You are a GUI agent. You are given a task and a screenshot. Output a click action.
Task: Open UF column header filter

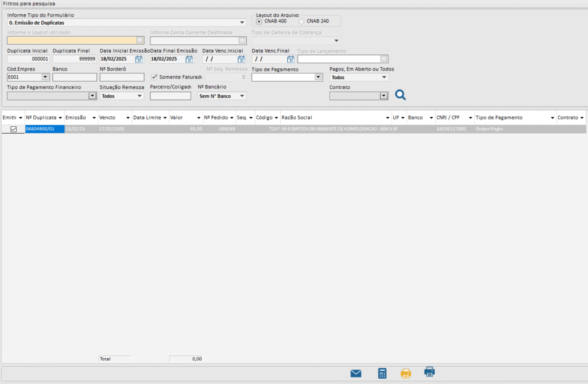403,118
